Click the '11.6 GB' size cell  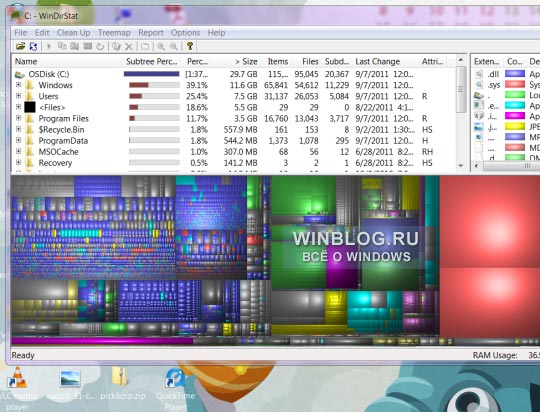click(243, 85)
